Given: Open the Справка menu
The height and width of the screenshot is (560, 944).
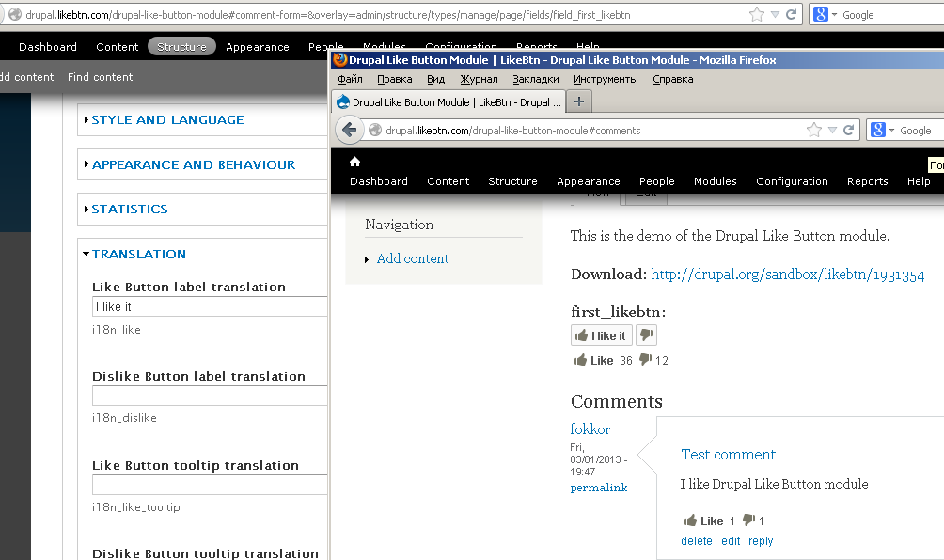Looking at the screenshot, I should pyautogui.click(x=673, y=79).
